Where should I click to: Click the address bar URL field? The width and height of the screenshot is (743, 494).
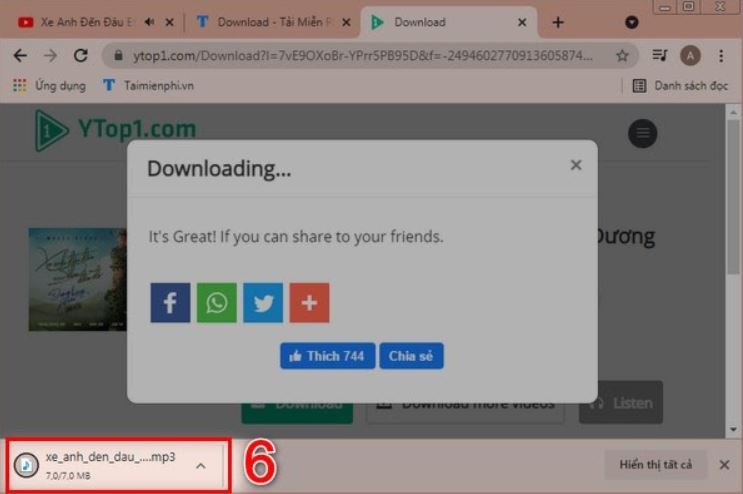360,56
